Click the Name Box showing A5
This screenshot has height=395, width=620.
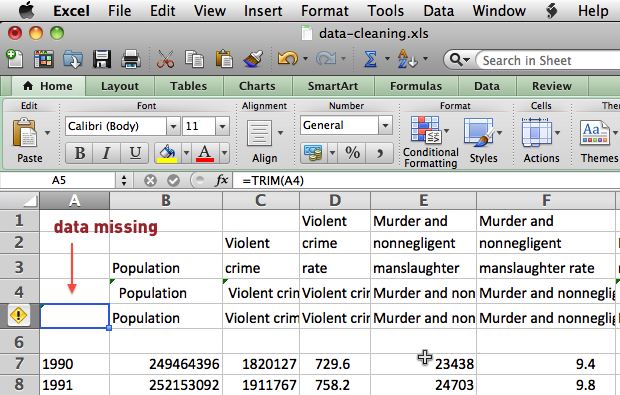59,181
